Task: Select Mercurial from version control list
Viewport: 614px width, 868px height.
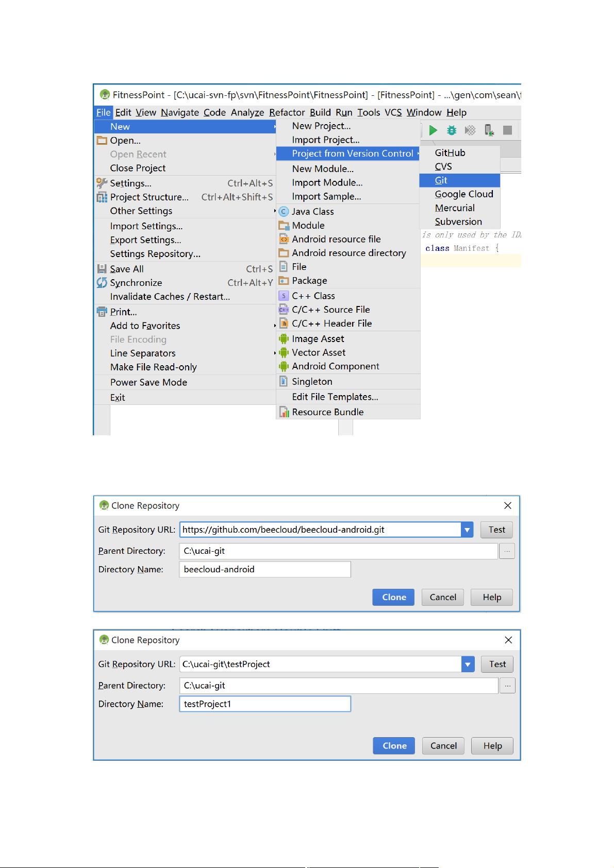Action: (x=460, y=208)
